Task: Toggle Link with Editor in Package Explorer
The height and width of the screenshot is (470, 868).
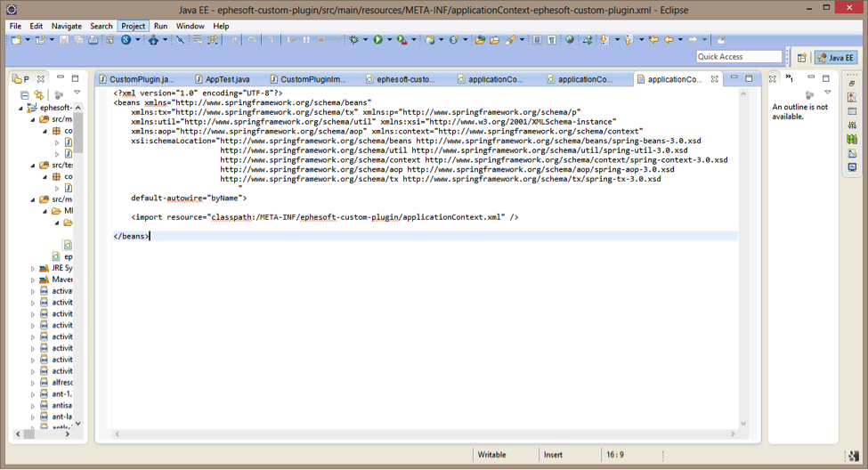Action: 39,95
